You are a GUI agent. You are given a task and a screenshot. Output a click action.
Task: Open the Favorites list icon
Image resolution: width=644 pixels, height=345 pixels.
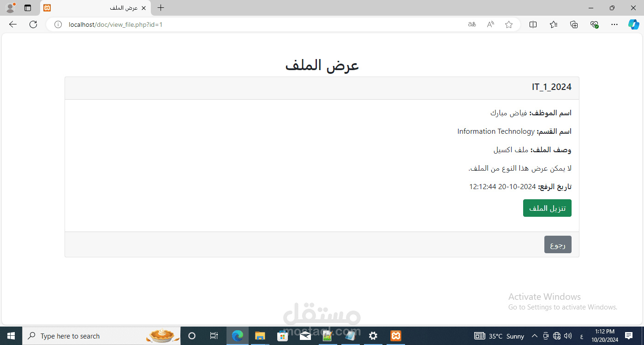tap(554, 24)
